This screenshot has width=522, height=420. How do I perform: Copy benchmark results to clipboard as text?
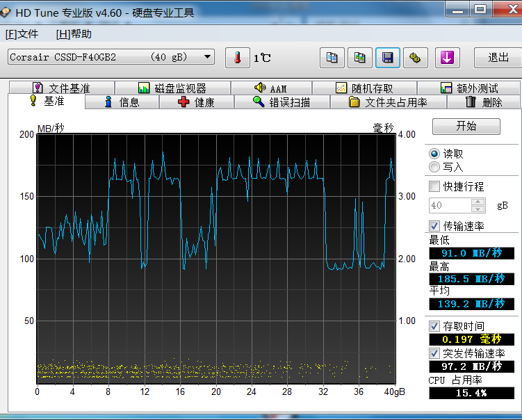click(332, 58)
